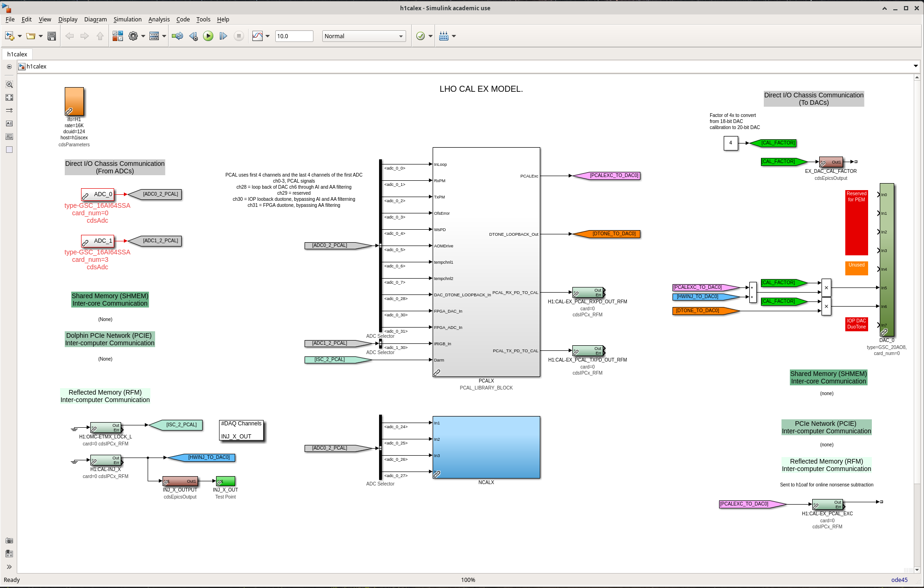Open the Library Browser icon
924x588 pixels.
(118, 36)
